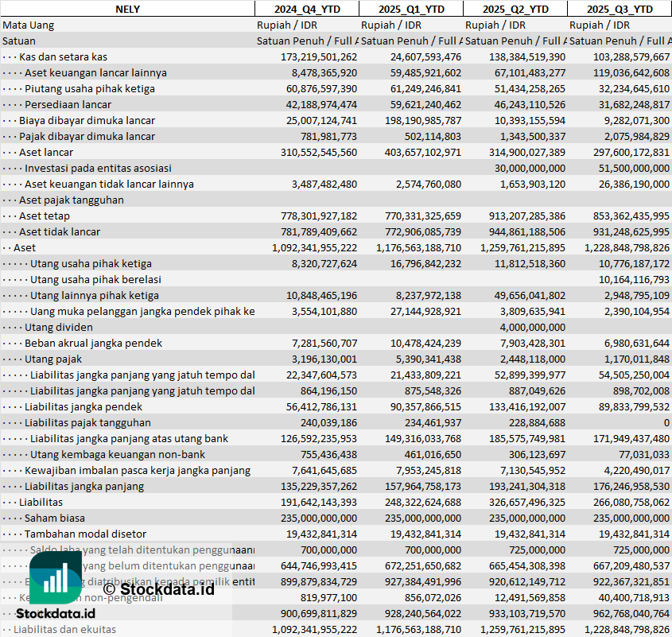Click the © Stockdata.id watermark text

coord(158,588)
